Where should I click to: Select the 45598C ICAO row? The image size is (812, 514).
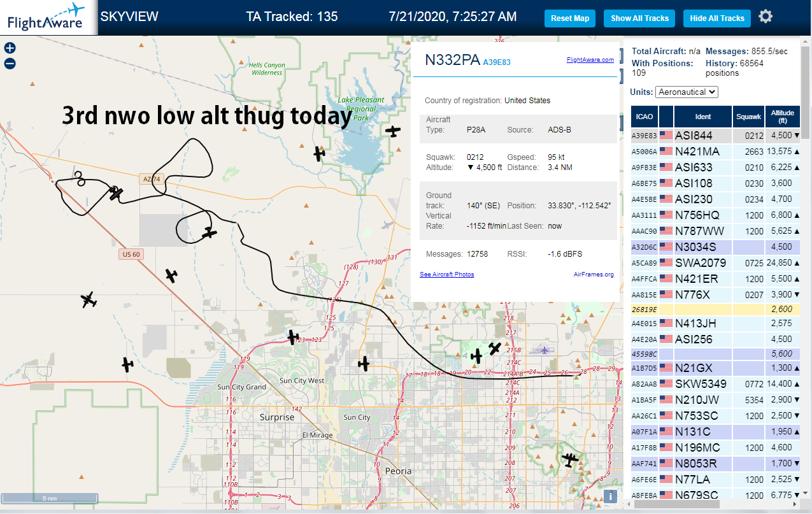715,353
